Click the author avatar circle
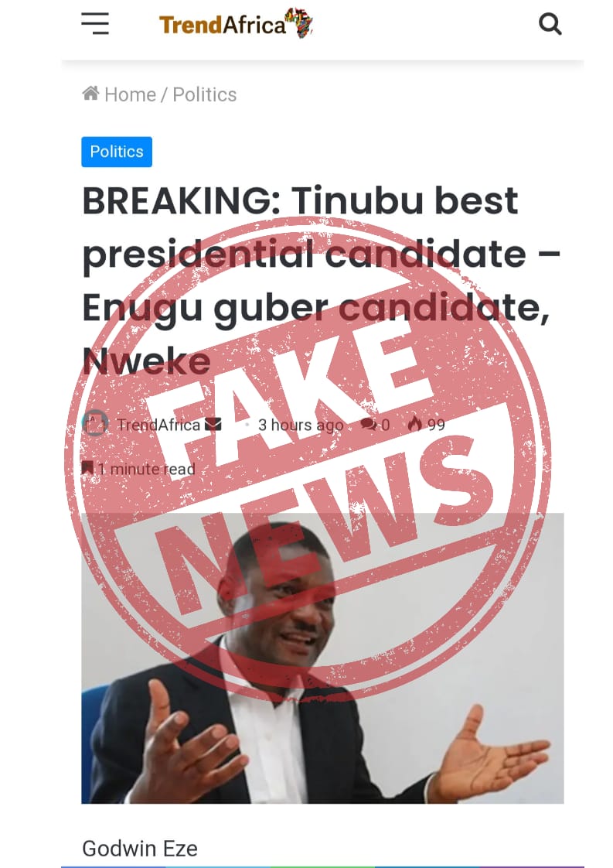This screenshot has width=613, height=868. [x=94, y=423]
